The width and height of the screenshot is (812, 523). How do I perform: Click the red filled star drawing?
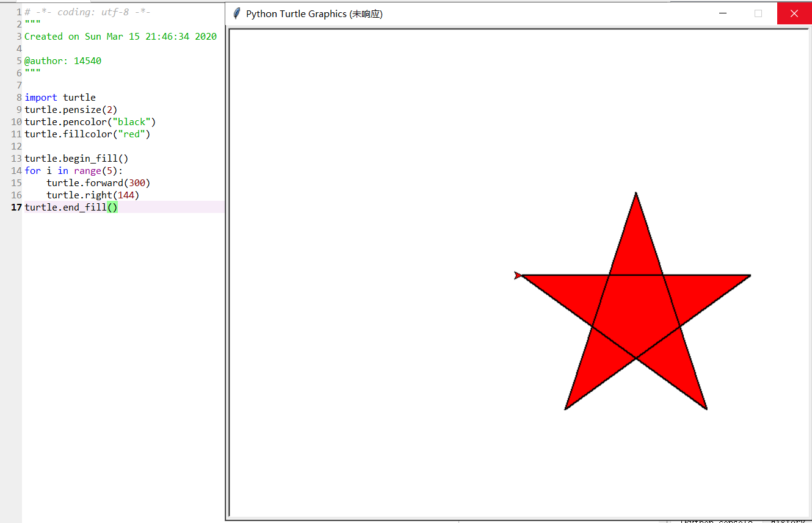tap(636, 301)
